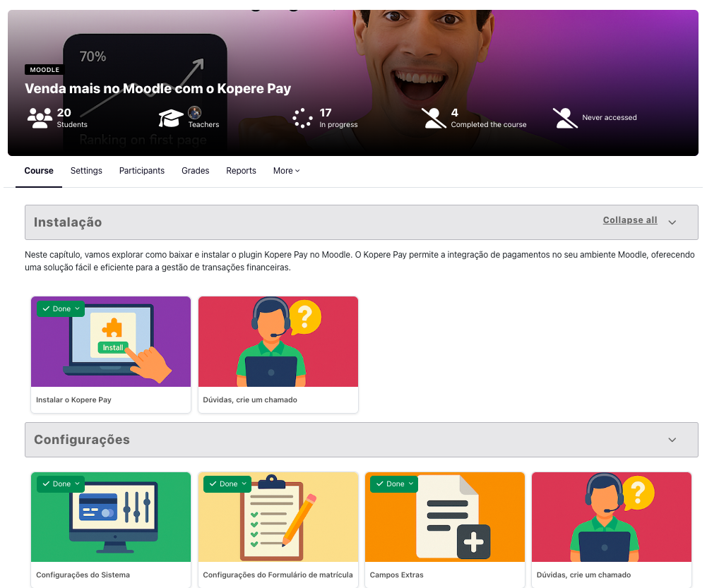Collapse the Instalação section chevron

672,222
